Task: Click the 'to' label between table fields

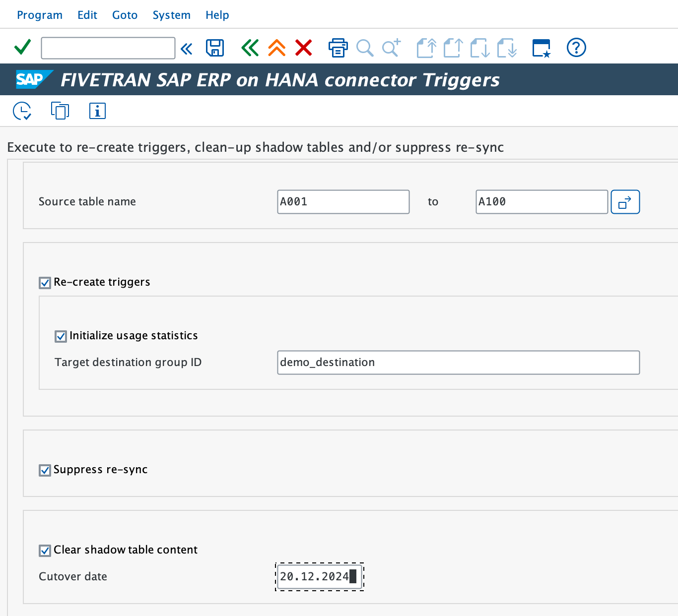Action: (433, 202)
